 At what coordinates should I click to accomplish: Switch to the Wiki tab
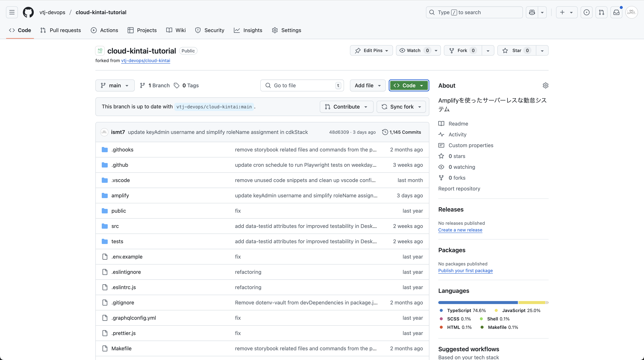pos(176,30)
